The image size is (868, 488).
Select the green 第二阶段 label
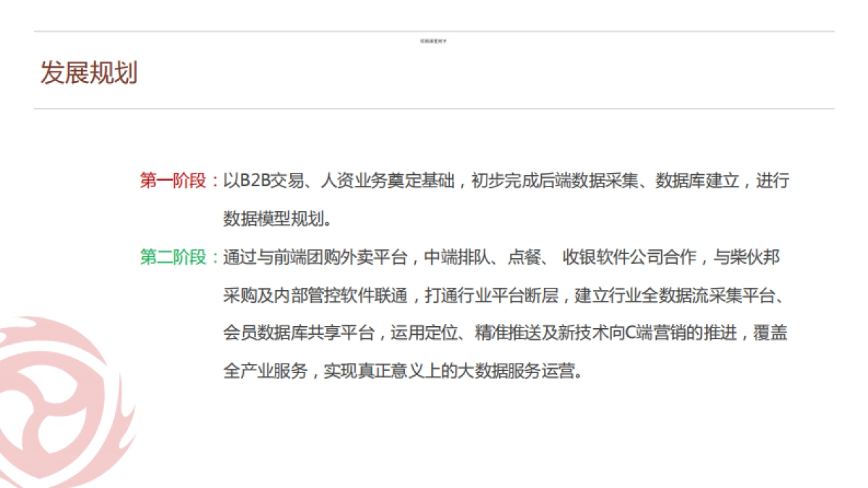(173, 257)
